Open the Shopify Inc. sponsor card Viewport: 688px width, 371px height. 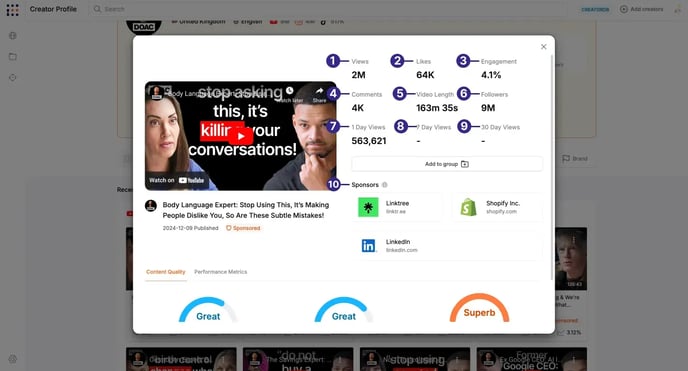497,207
